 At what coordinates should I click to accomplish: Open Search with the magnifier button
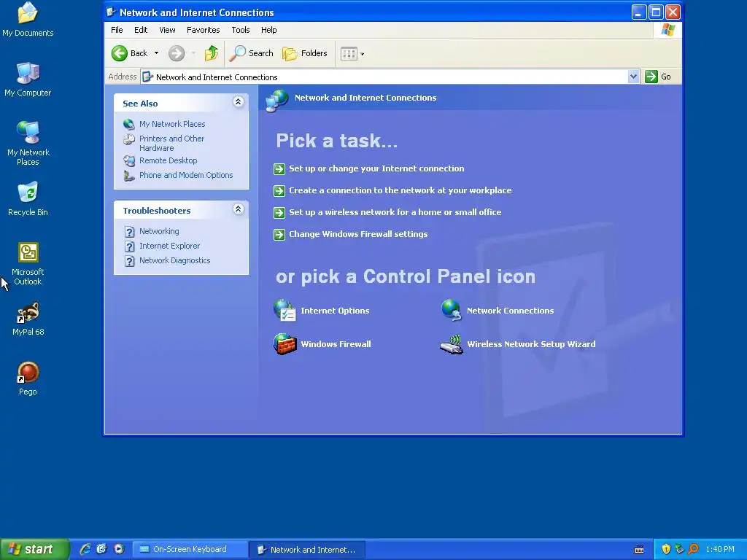point(252,53)
